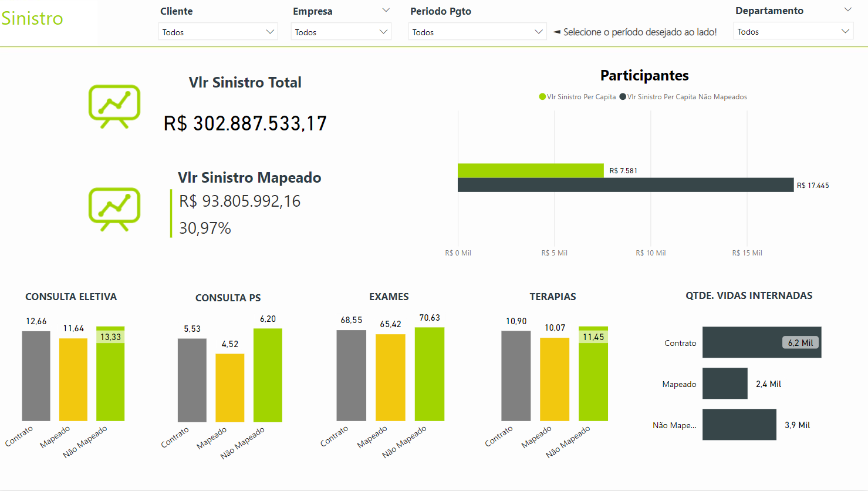Select the Mapeado 2,4 Mil bar
The width and height of the screenshot is (868, 491).
[x=725, y=384]
